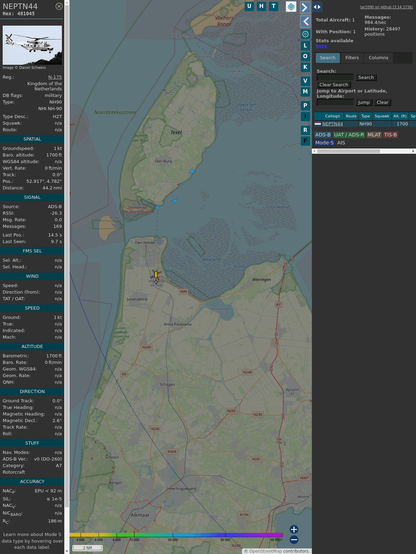Image resolution: width=416 pixels, height=554 pixels.
Task: Open the stats available 'here' link
Action: click(x=321, y=46)
